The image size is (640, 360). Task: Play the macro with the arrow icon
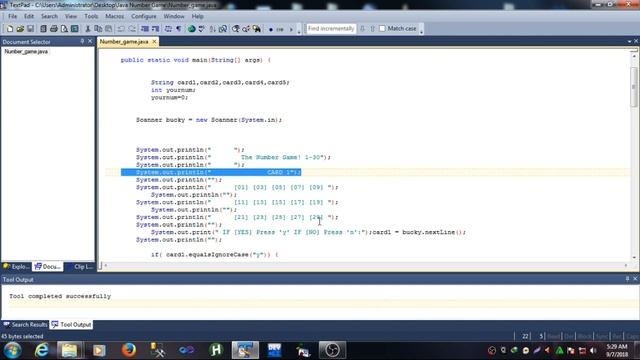291,29
